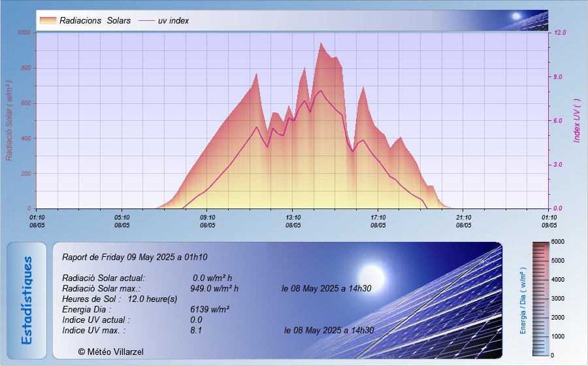Click the '1000' left axis value
Image resolution: width=588 pixels, height=366 pixels.
[24, 33]
